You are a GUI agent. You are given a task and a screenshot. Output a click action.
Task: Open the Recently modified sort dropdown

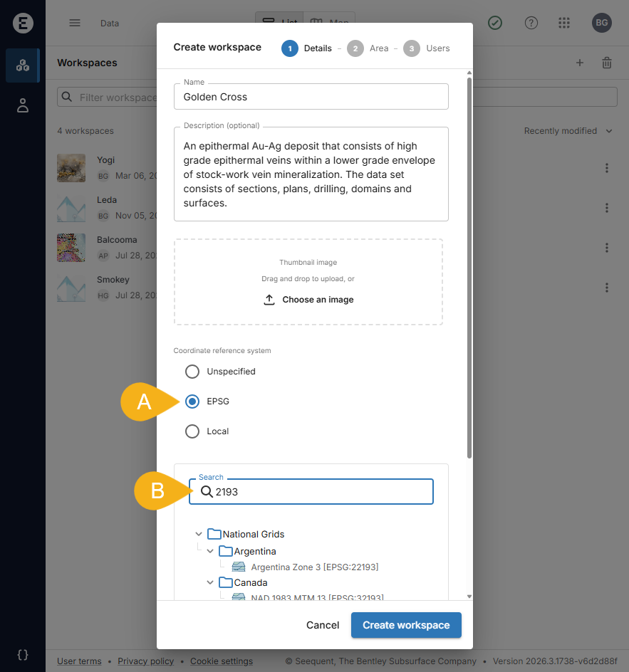point(568,131)
